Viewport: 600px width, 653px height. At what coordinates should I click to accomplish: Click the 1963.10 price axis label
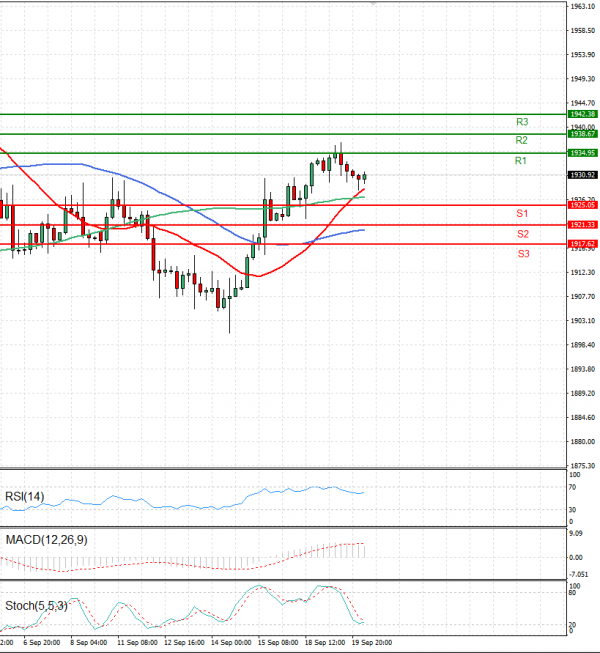coord(582,6)
